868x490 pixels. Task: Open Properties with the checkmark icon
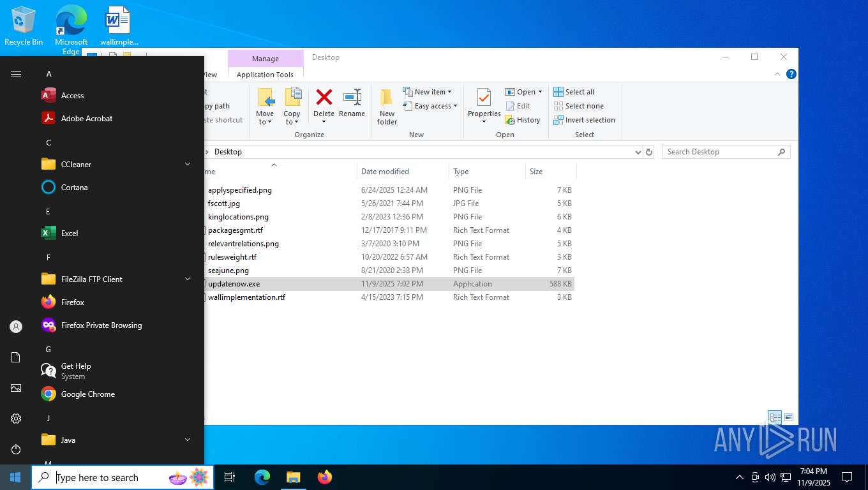pyautogui.click(x=484, y=98)
